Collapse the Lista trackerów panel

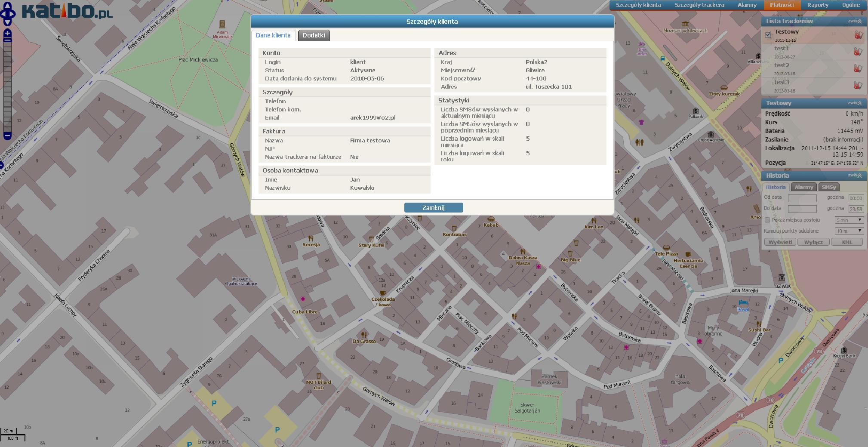click(x=855, y=21)
